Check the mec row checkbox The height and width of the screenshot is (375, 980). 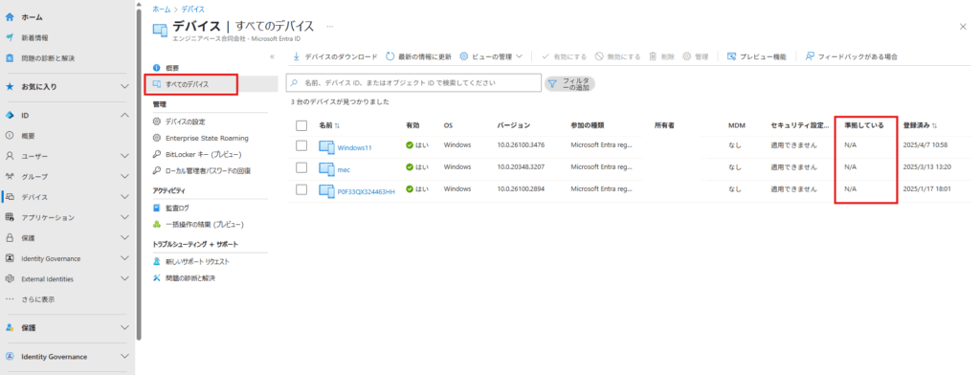point(301,166)
